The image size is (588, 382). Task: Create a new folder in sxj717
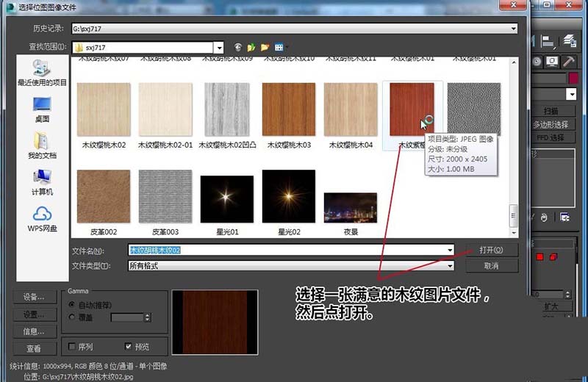[x=265, y=47]
